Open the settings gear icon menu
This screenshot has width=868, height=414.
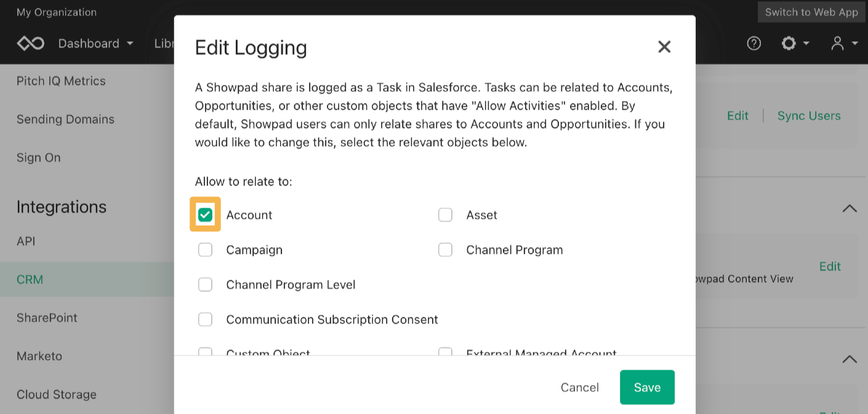coord(795,43)
